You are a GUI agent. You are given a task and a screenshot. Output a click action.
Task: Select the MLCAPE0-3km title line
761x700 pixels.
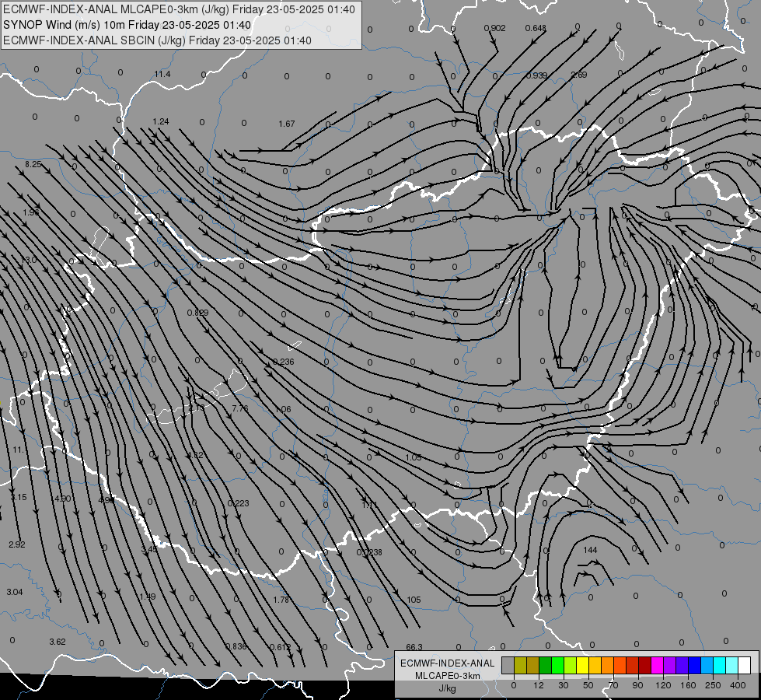(x=179, y=9)
